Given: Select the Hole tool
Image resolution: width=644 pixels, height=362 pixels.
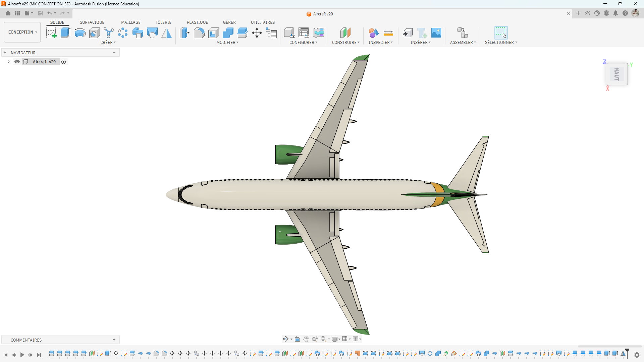Looking at the screenshot, I should [x=94, y=33].
